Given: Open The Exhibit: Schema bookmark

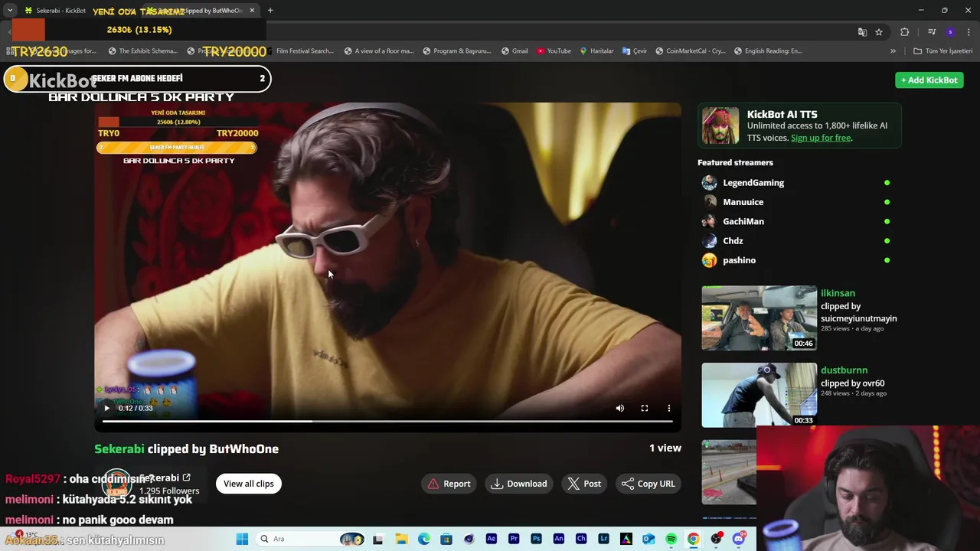Looking at the screenshot, I should (x=143, y=51).
